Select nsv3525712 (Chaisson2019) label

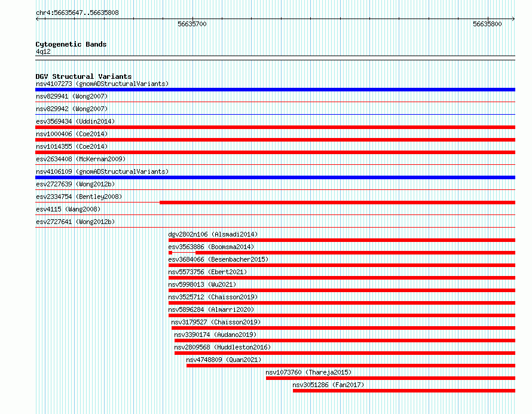click(213, 297)
